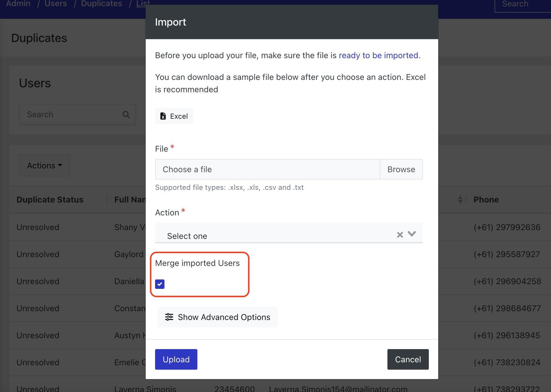Go to List in the breadcrumb

click(143, 4)
